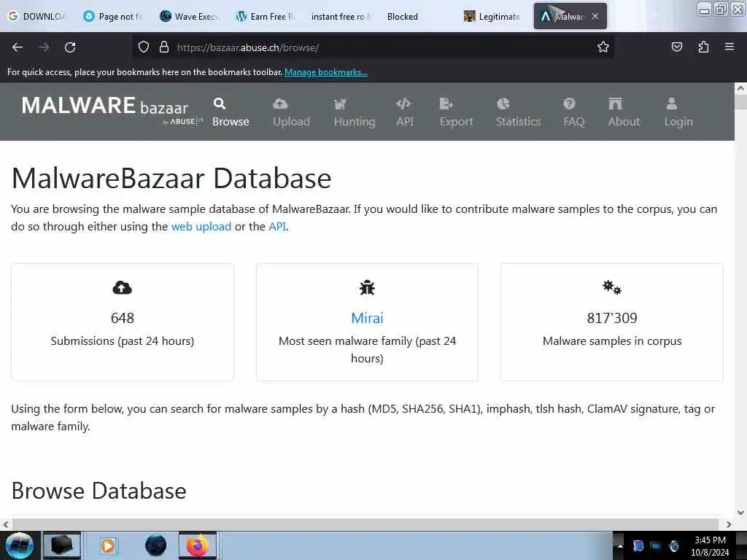This screenshot has height=560, width=747.
Task: Click the Upload cloud icon in navbar
Action: coord(280,104)
